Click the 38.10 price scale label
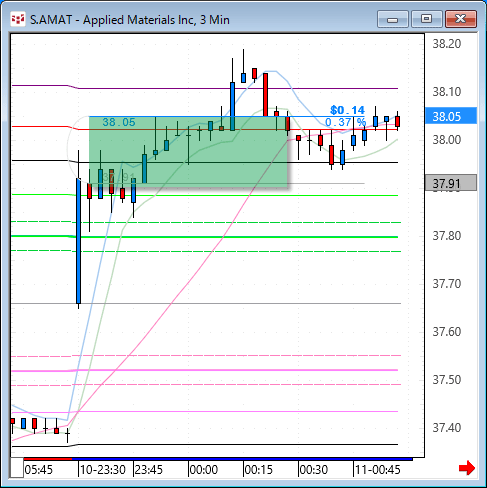Viewport: 487px width, 488px height. tap(447, 91)
